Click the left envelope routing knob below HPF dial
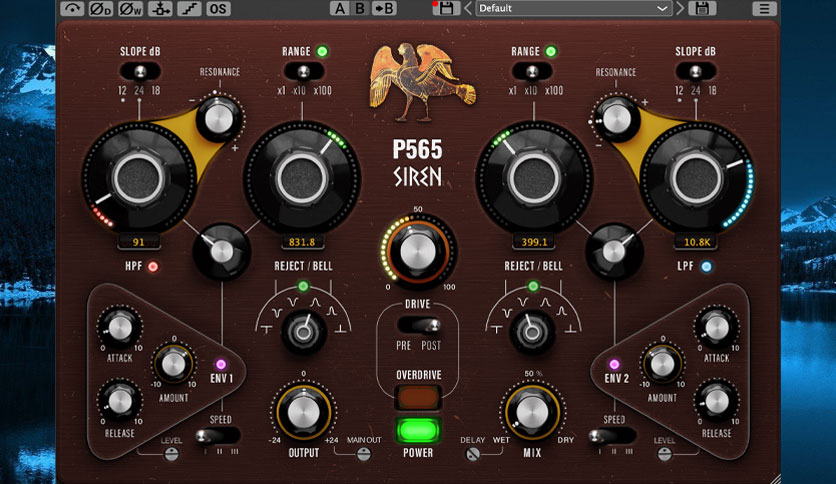This screenshot has height=484, width=836. [x=222, y=252]
